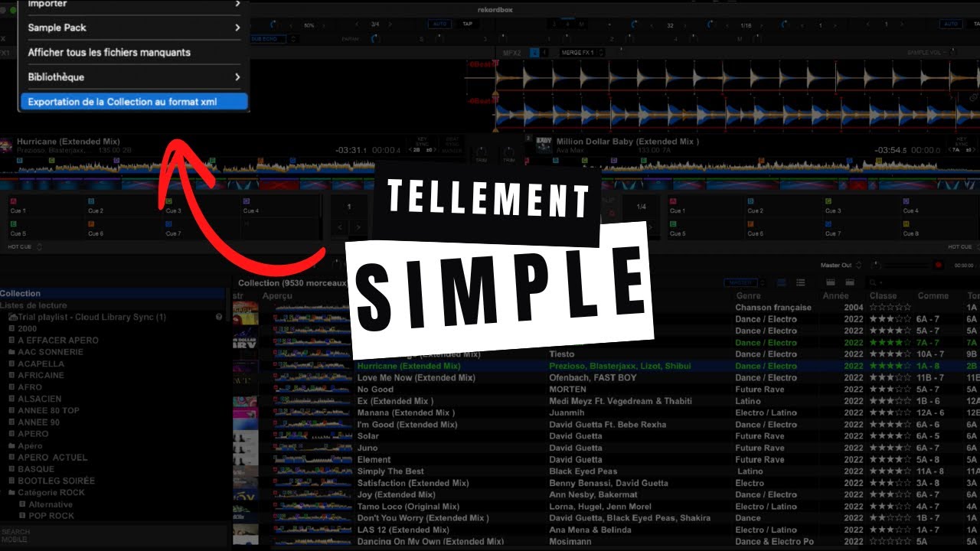Expand the Sample Pack submenu arrow
Viewport: 980px width, 551px height.
pyautogui.click(x=237, y=28)
